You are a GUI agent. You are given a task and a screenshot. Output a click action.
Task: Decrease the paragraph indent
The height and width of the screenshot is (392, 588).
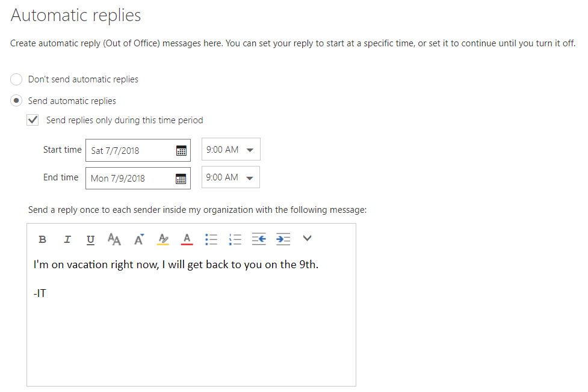pos(259,239)
